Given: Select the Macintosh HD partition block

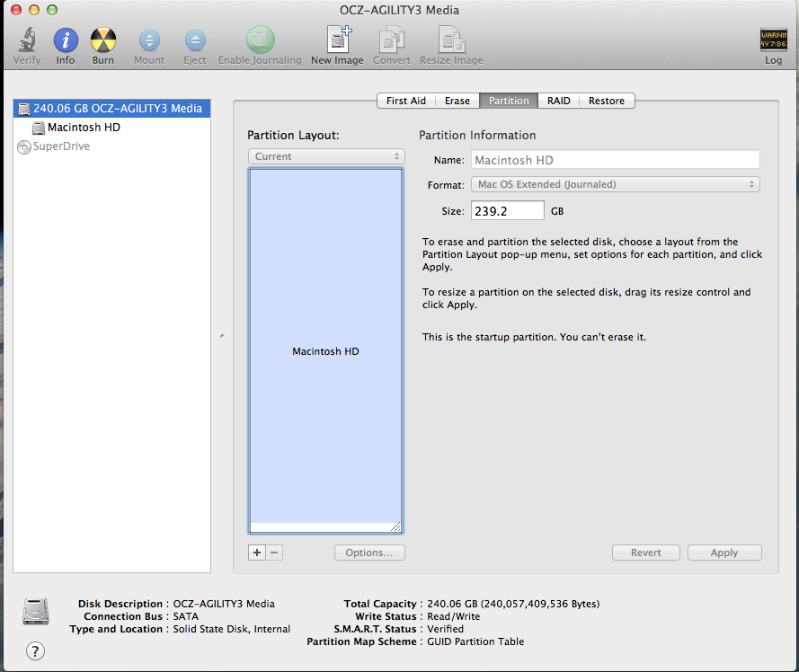Looking at the screenshot, I should pos(325,347).
